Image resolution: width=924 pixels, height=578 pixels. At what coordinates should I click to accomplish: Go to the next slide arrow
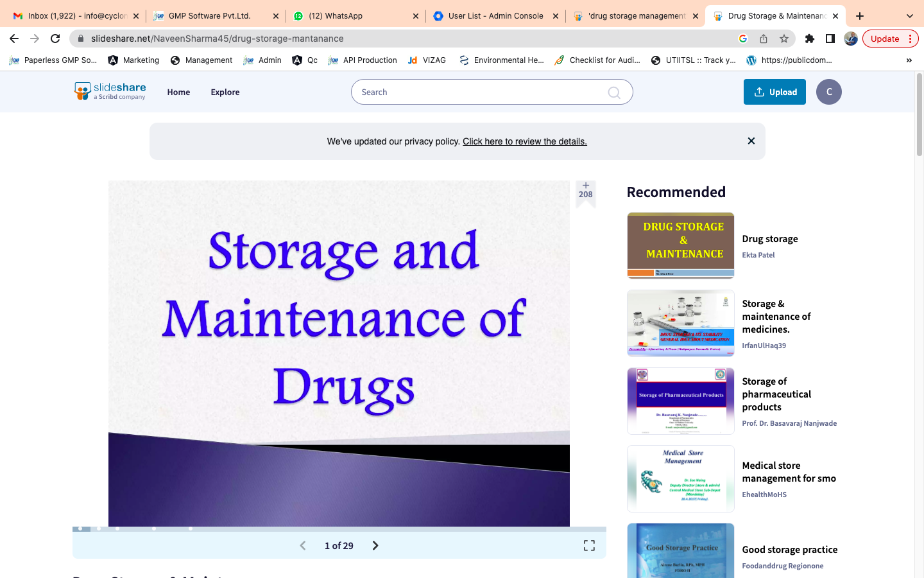coord(375,545)
